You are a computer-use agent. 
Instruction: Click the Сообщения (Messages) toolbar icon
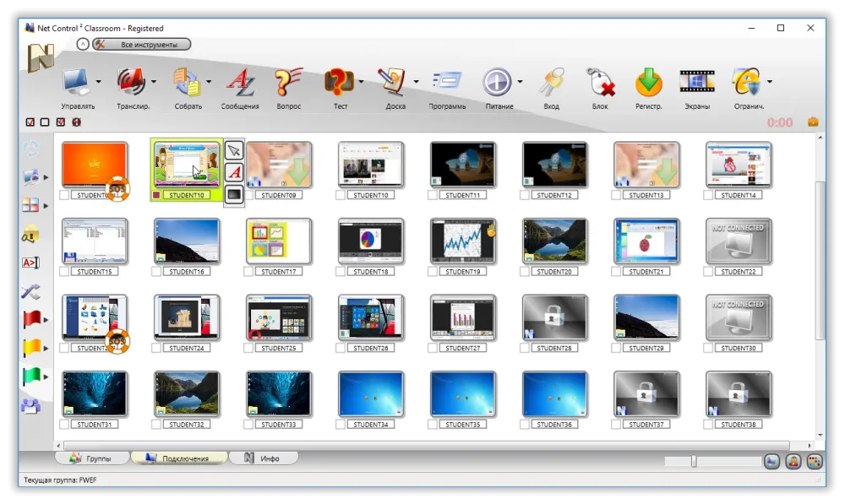[x=240, y=84]
